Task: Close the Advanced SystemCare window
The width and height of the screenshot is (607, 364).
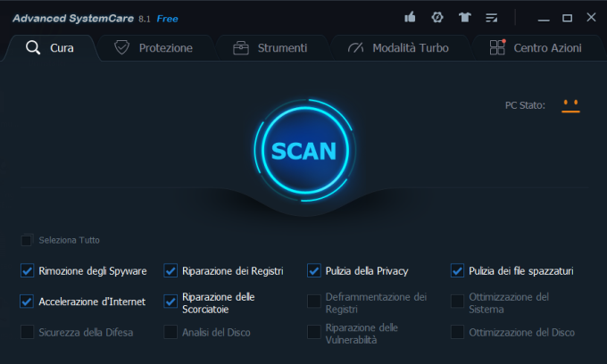Action: [591, 18]
